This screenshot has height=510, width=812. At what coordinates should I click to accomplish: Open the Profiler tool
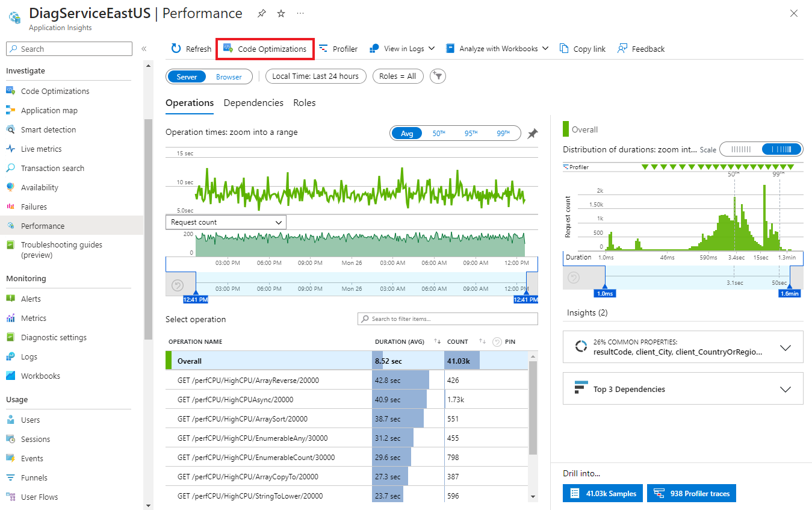pos(338,49)
